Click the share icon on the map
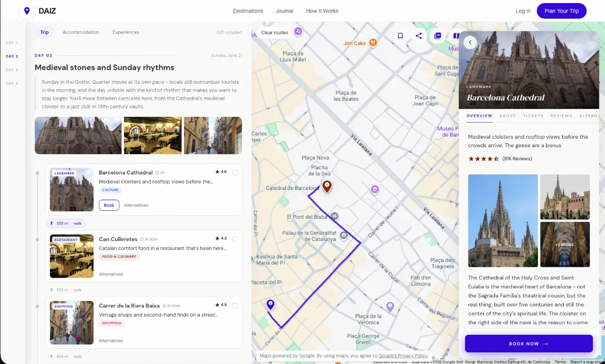The width and height of the screenshot is (605, 364). click(x=419, y=36)
